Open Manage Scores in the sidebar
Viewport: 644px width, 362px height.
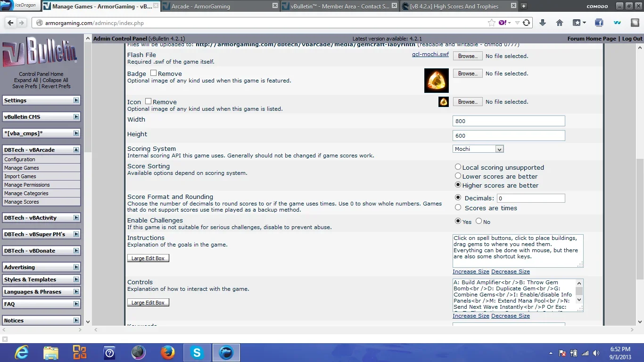pyautogui.click(x=22, y=202)
